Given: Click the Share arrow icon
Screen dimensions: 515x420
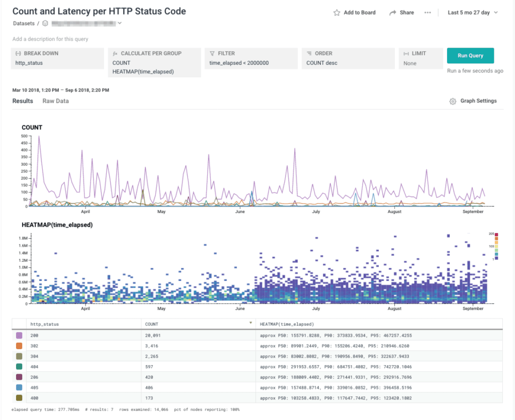Looking at the screenshot, I should click(391, 12).
